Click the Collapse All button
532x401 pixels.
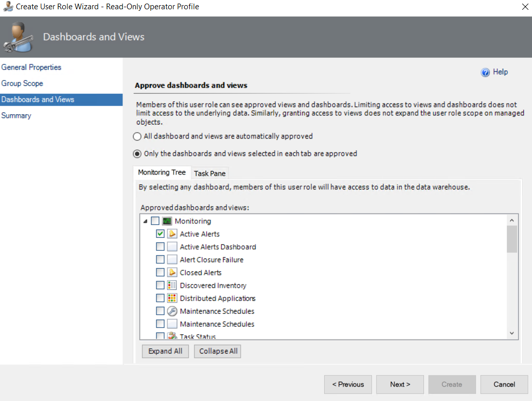(218, 351)
